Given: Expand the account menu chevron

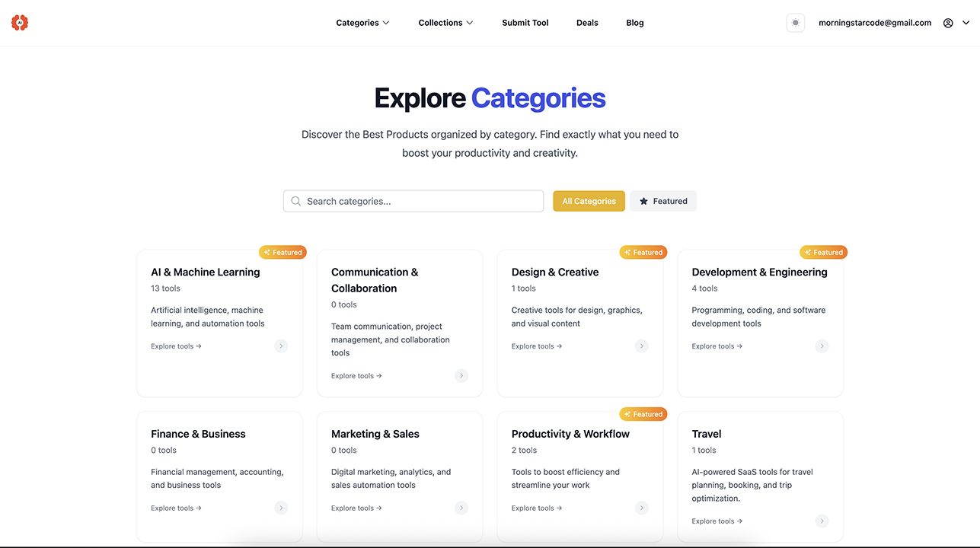Looking at the screenshot, I should [x=966, y=23].
